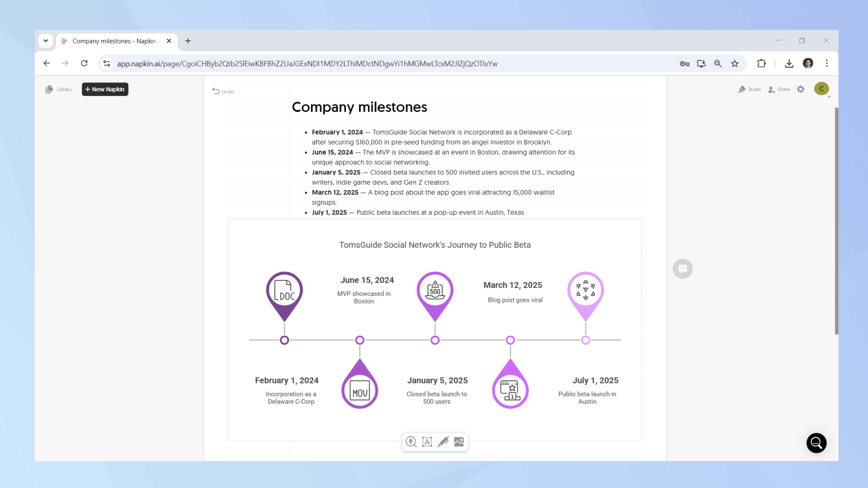Click the round magnifier button at bottom right

pyautogui.click(x=816, y=443)
